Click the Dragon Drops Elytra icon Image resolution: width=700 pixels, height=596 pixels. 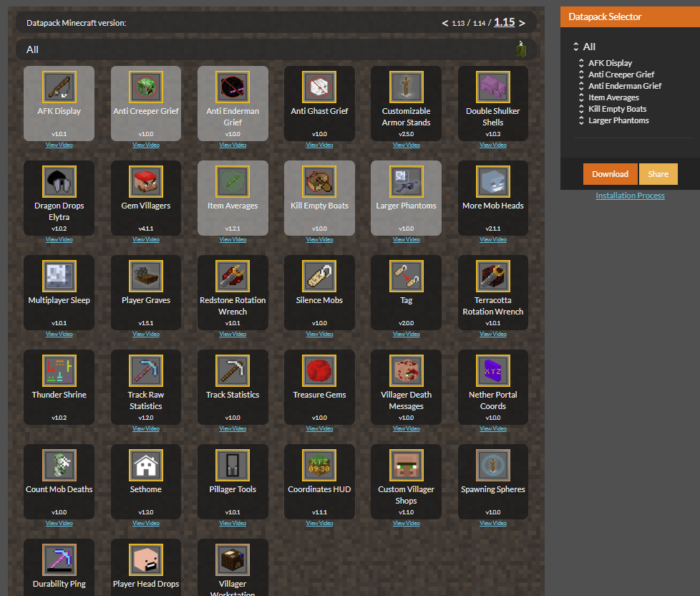[59, 181]
